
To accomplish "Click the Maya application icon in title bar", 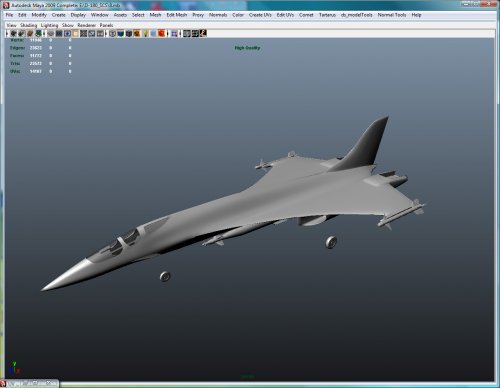I will point(6,5).
